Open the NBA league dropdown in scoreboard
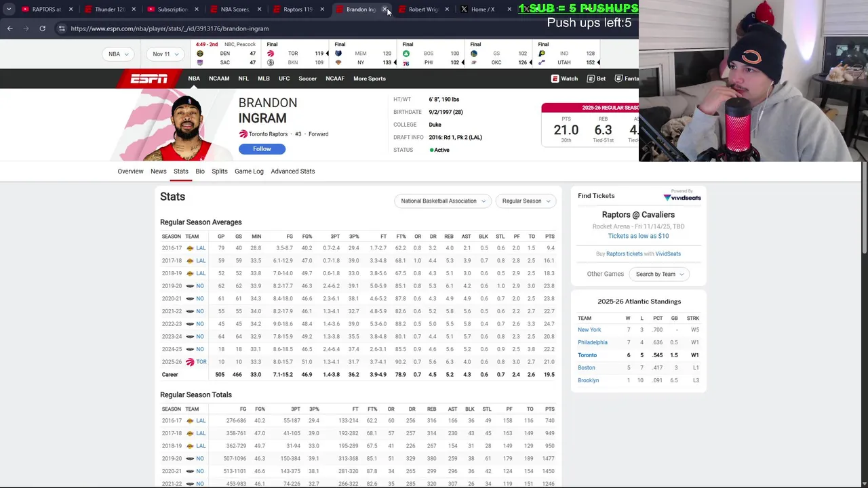The height and width of the screenshot is (488, 868). [119, 54]
